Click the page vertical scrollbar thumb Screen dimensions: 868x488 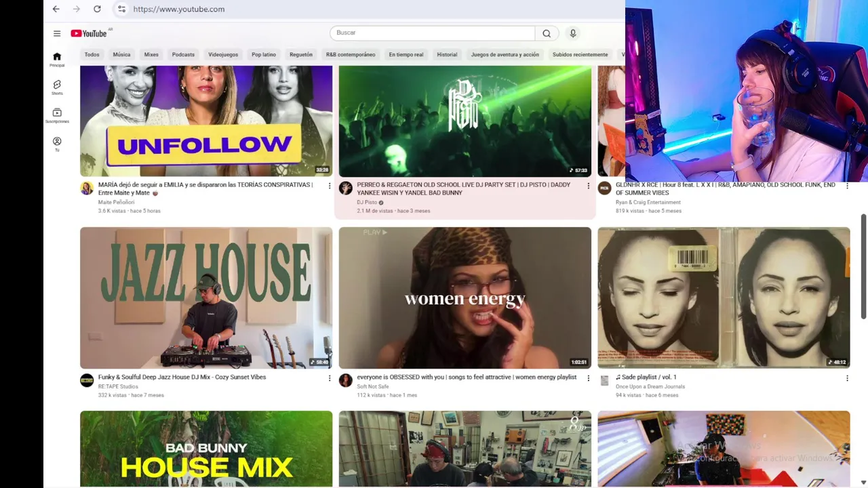(x=863, y=266)
